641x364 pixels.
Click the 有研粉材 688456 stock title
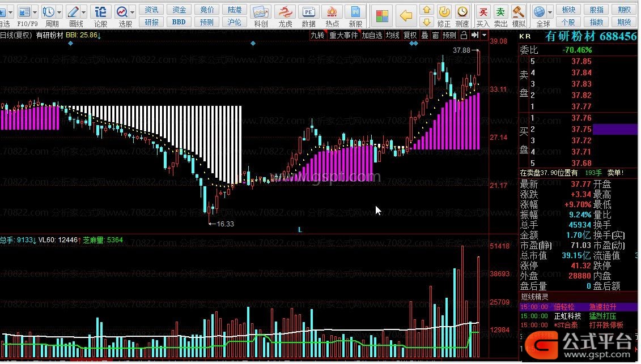[x=591, y=36]
